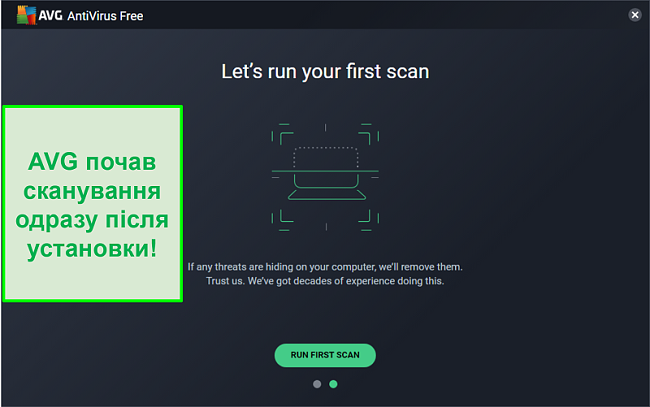650x407 pixels.
Task: Click the "Let's run your first scan" heading
Action: (x=325, y=72)
